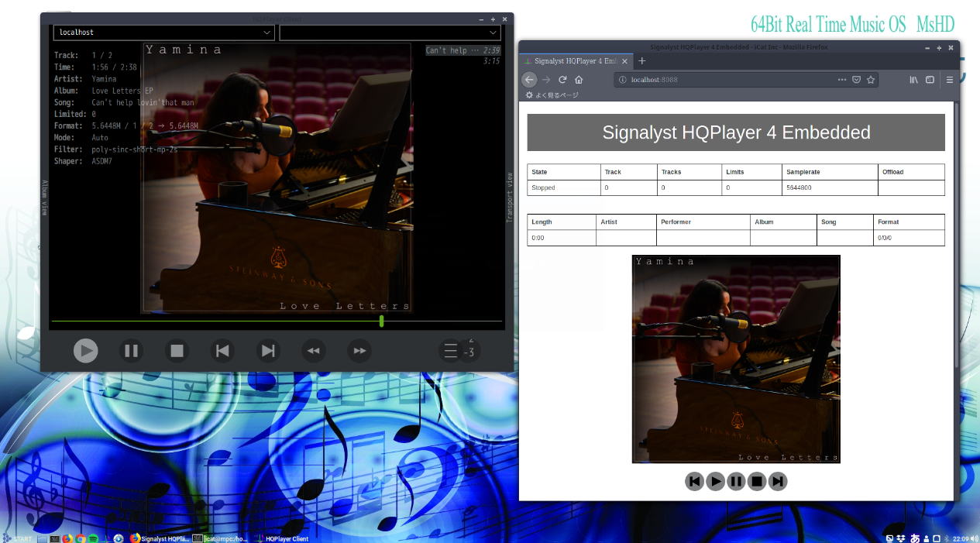Open the terminal launcher in the taskbar
Image resolution: width=980 pixels, height=543 pixels.
[x=54, y=538]
